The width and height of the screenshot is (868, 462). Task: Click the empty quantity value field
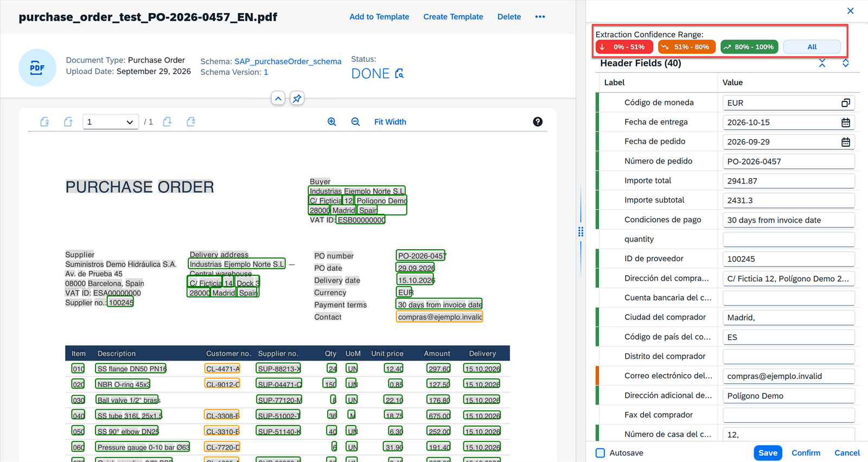[788, 239]
